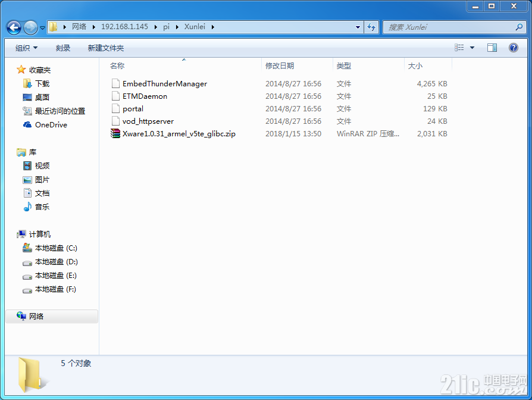Open the recent pages dropdown arrow
The height and width of the screenshot is (400, 532).
[42, 27]
